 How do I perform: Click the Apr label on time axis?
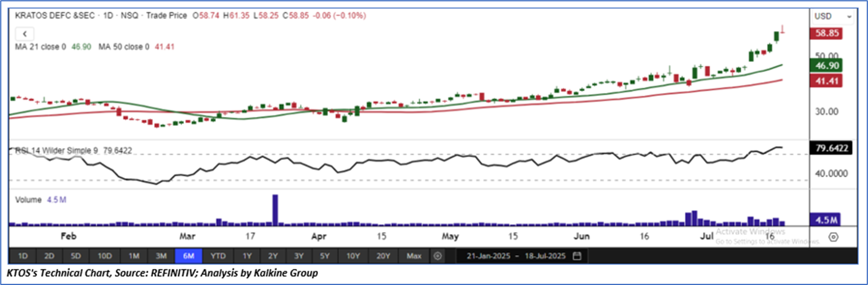click(320, 237)
